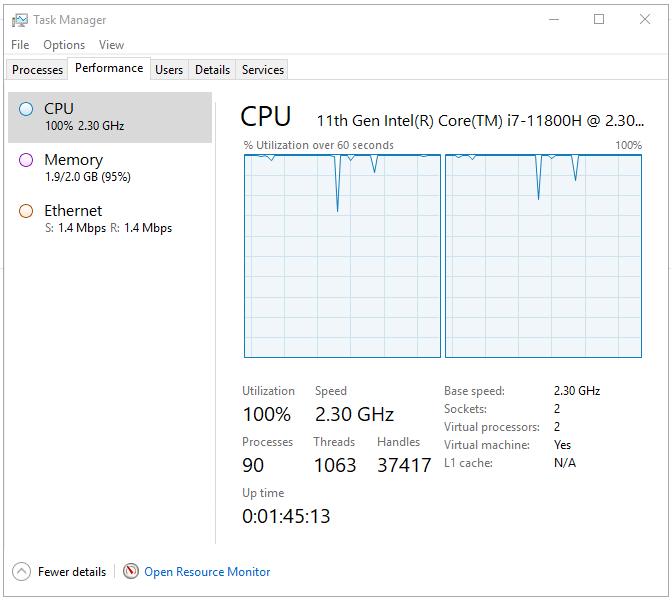Image resolution: width=671 pixels, height=603 pixels.
Task: Switch to the Services tab
Action: click(x=263, y=70)
